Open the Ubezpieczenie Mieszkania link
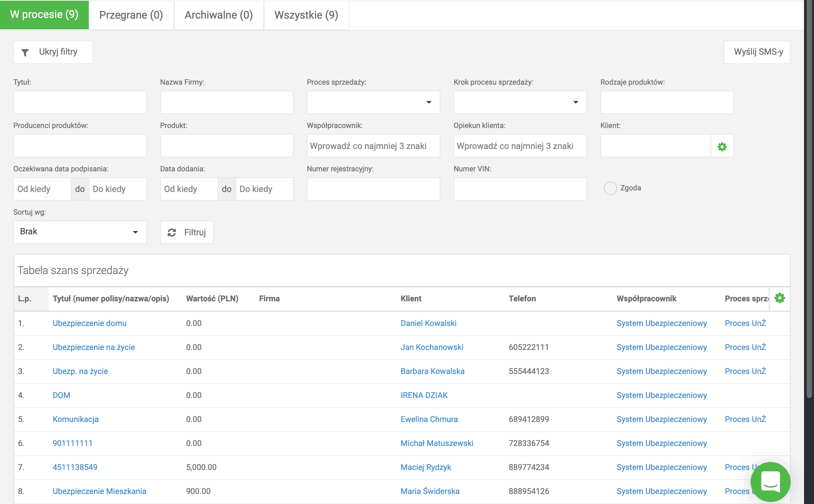 pos(99,491)
